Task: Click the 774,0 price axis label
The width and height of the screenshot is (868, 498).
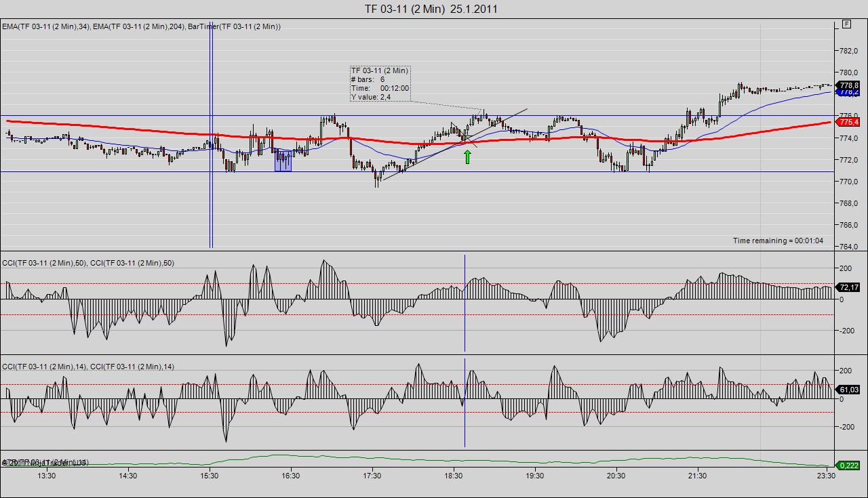Action: (x=848, y=138)
